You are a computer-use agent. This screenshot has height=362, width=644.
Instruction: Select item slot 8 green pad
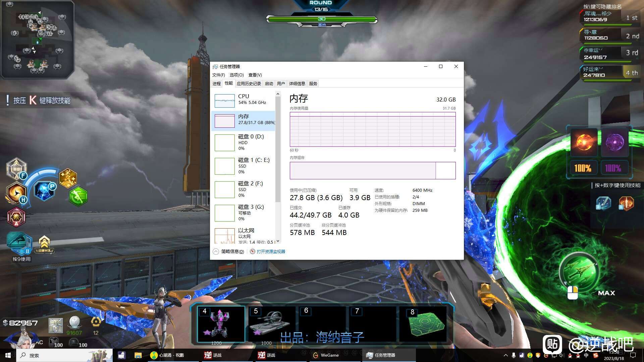point(423,324)
